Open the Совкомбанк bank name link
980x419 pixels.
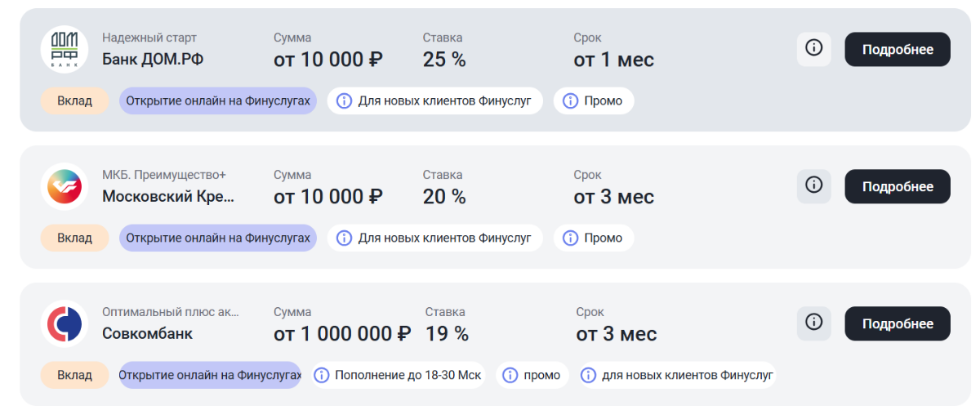[147, 334]
